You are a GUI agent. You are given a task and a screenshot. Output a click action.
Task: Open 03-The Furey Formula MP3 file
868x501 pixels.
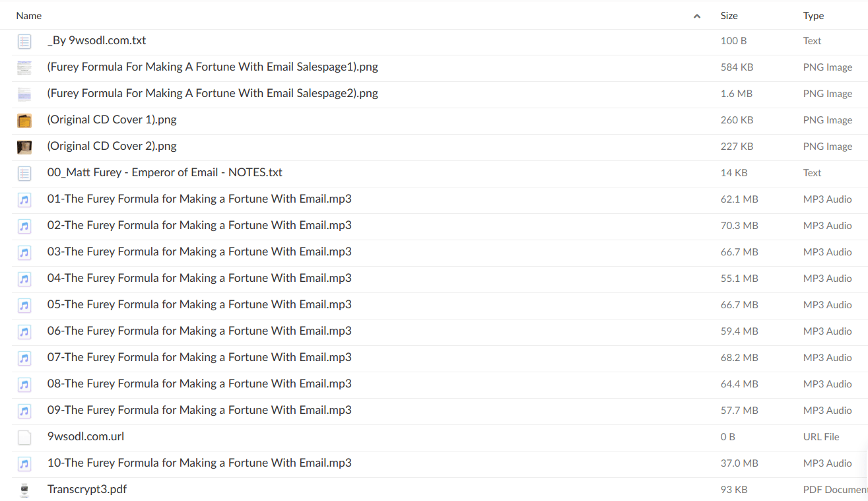tap(199, 252)
